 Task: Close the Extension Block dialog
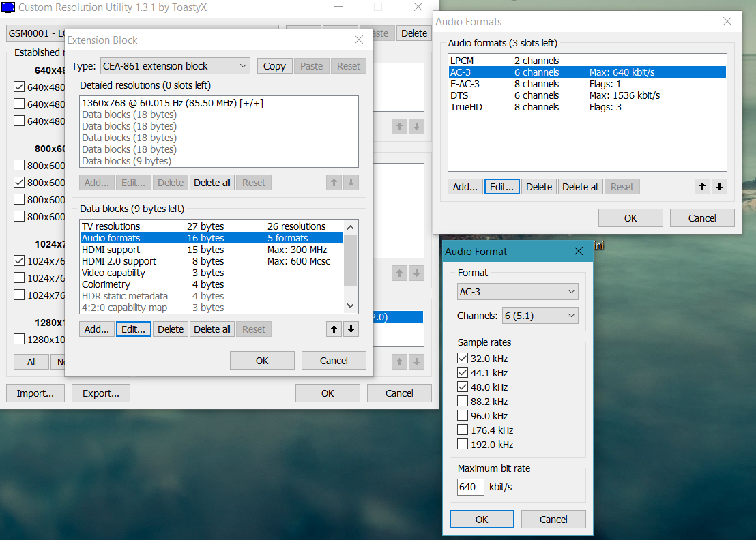pos(359,40)
